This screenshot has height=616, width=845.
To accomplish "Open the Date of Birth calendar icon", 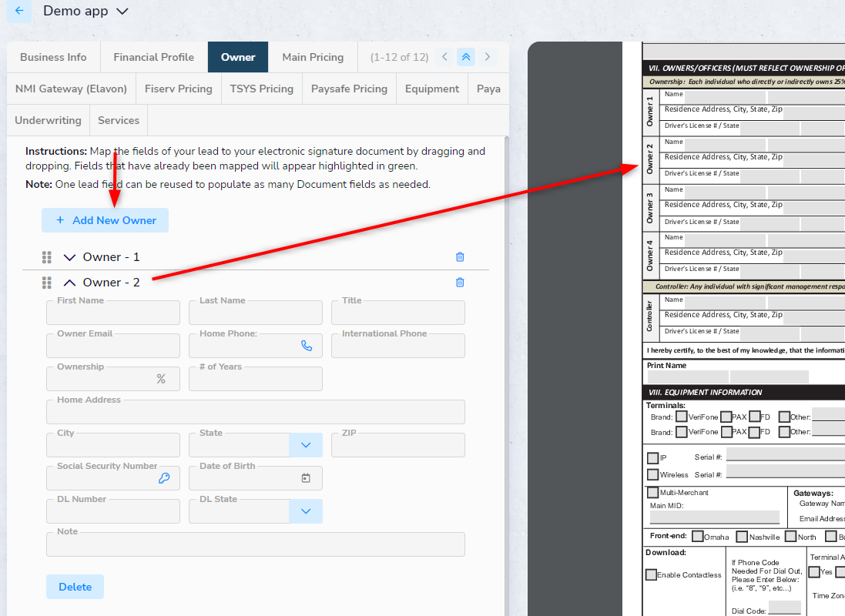I will 306,478.
